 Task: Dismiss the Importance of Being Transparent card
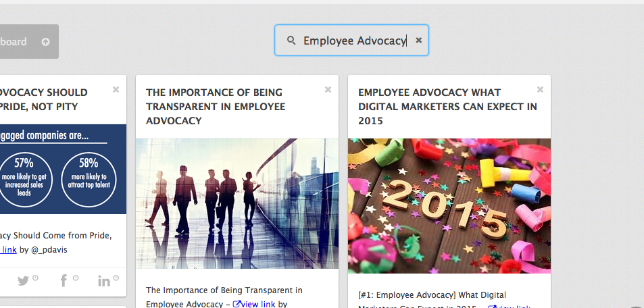pyautogui.click(x=328, y=89)
